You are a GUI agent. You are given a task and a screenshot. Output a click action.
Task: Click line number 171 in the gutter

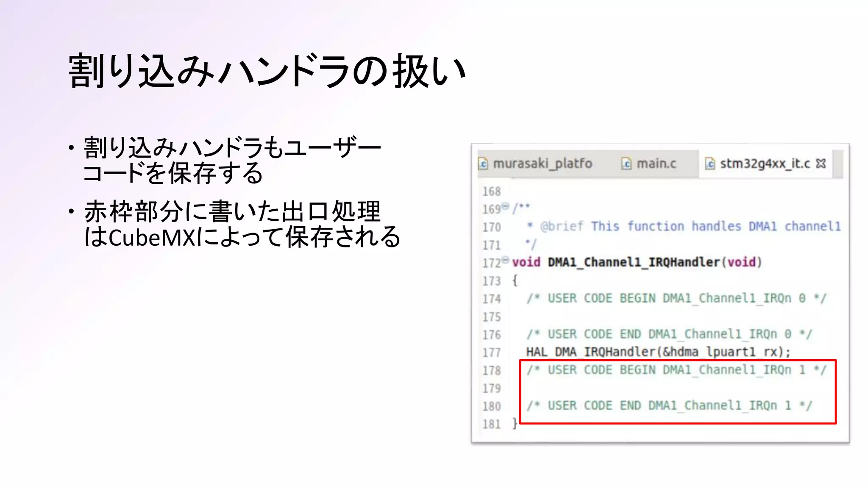coord(492,245)
